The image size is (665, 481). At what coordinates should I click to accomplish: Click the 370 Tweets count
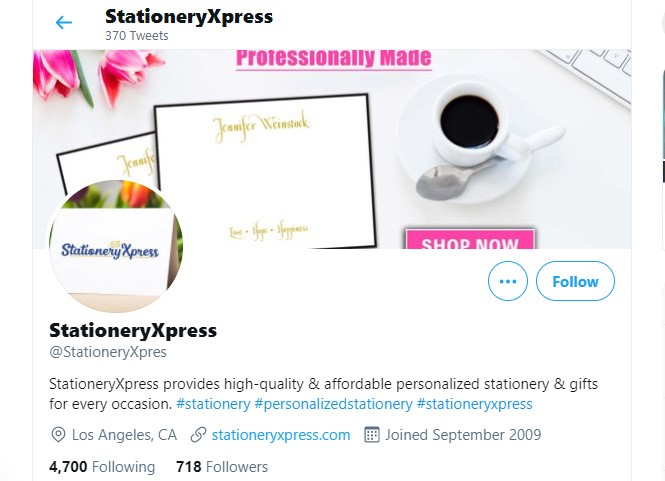[137, 36]
